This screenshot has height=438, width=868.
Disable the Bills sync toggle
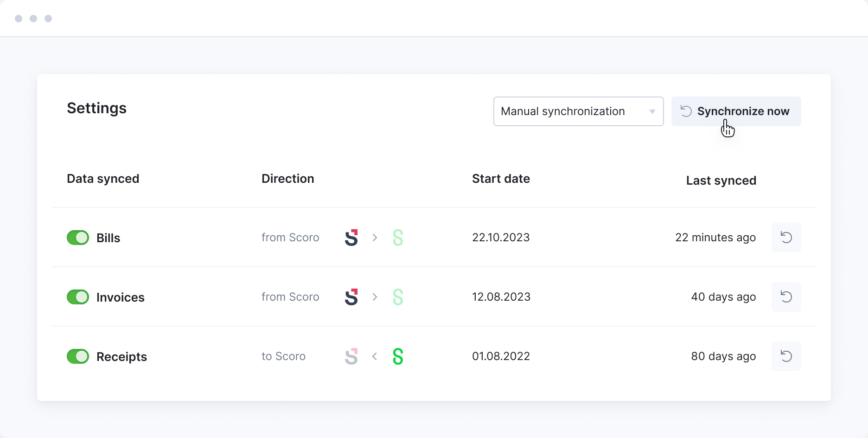[x=78, y=238]
